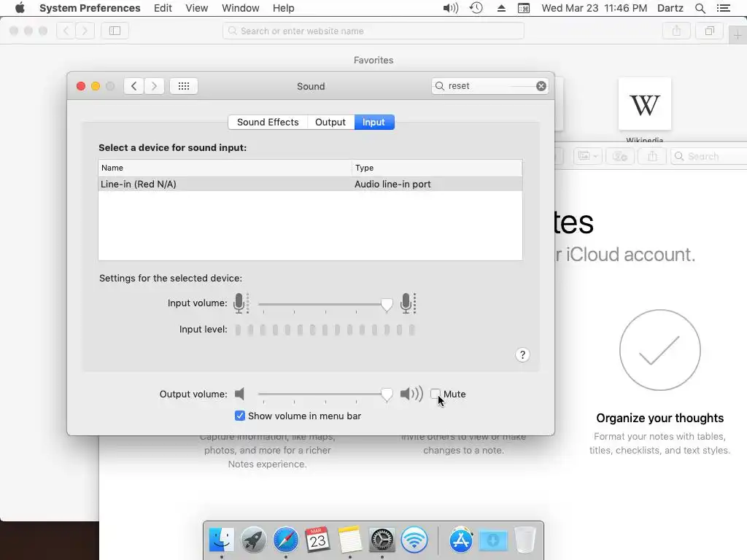Sort devices by Name column header

[225, 168]
